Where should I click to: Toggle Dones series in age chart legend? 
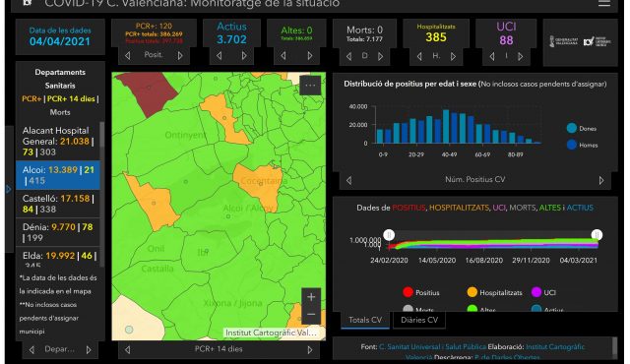tap(582, 129)
